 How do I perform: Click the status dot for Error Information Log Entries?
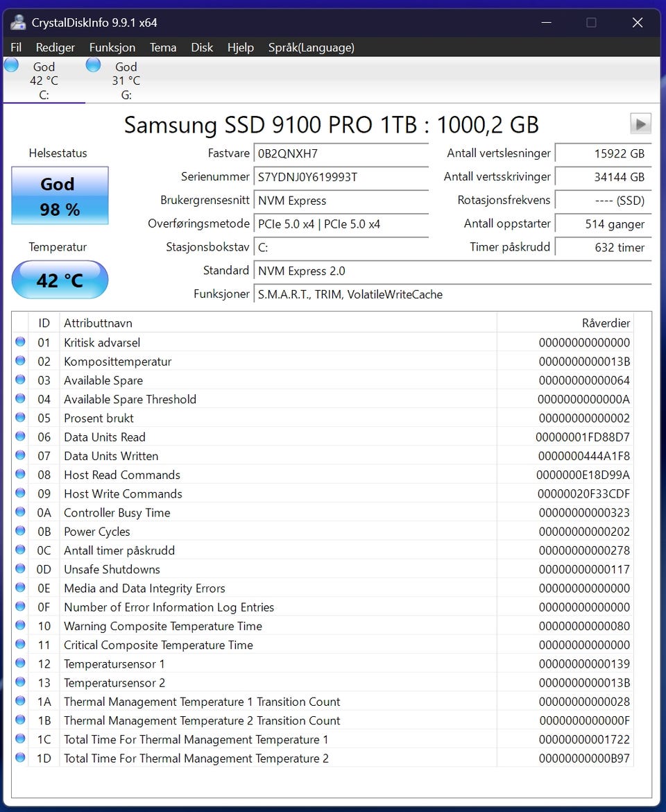20,606
